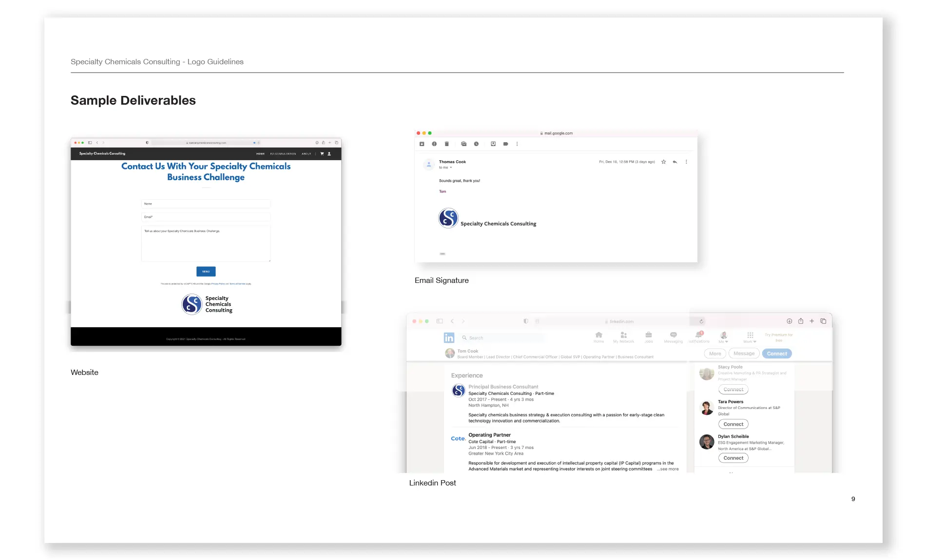Open My Network in LinkedIn nav

[x=624, y=337]
